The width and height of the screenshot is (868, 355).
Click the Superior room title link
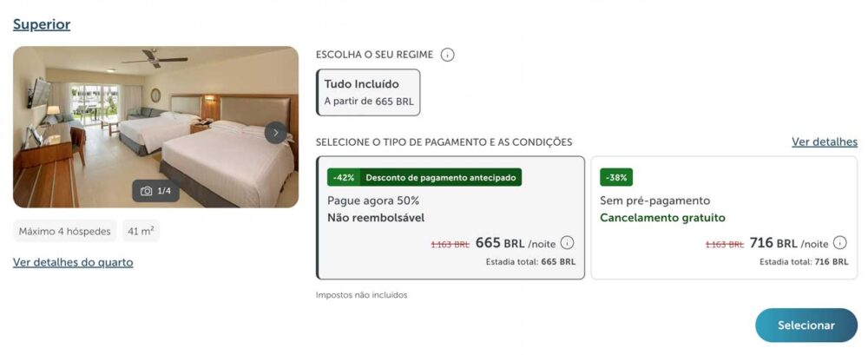click(42, 24)
